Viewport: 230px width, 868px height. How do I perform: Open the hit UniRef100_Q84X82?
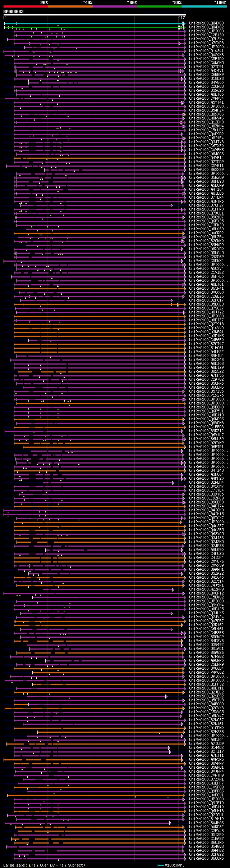pos(206,27)
